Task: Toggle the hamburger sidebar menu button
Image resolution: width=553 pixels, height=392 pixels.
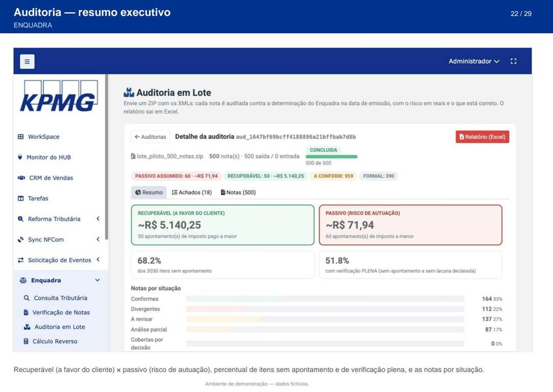Action: 27,62
